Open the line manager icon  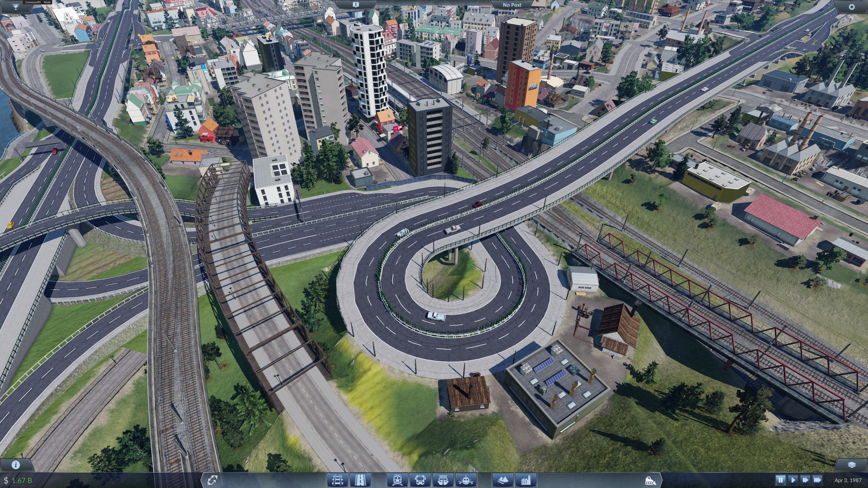tap(212, 480)
